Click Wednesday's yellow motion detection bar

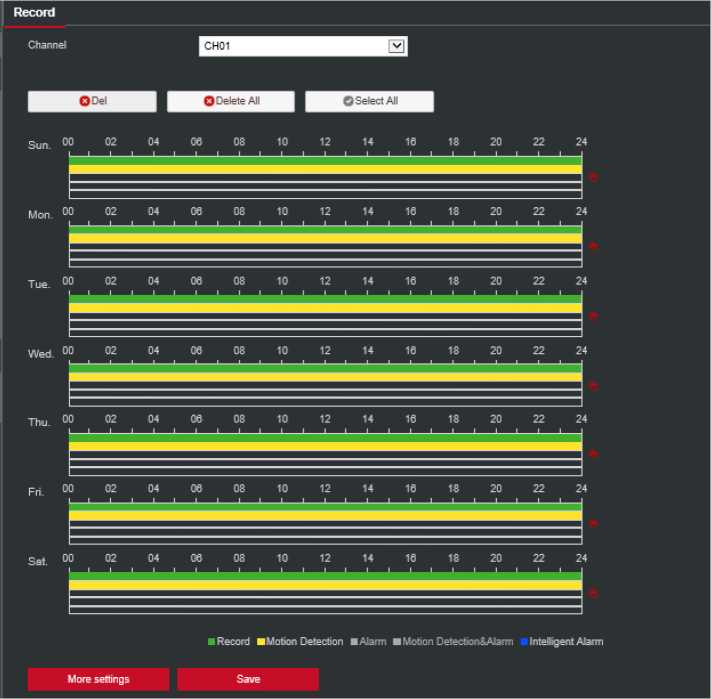coord(325,377)
